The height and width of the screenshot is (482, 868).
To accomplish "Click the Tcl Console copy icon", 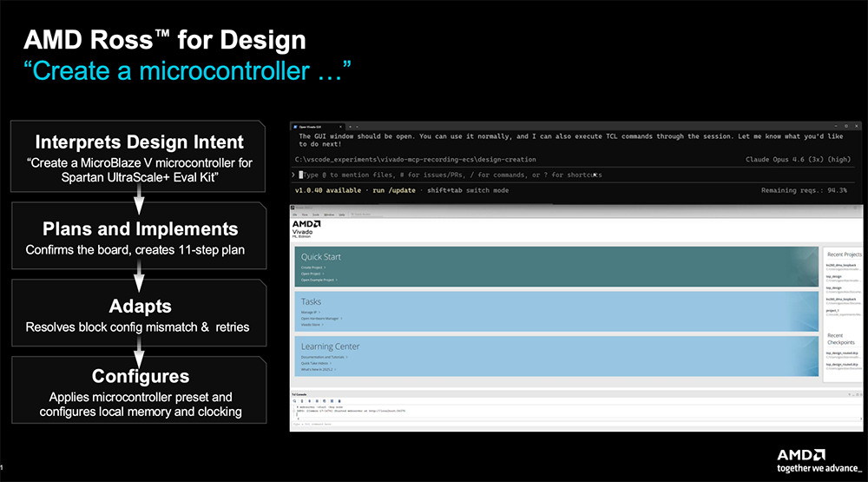I will [x=325, y=401].
